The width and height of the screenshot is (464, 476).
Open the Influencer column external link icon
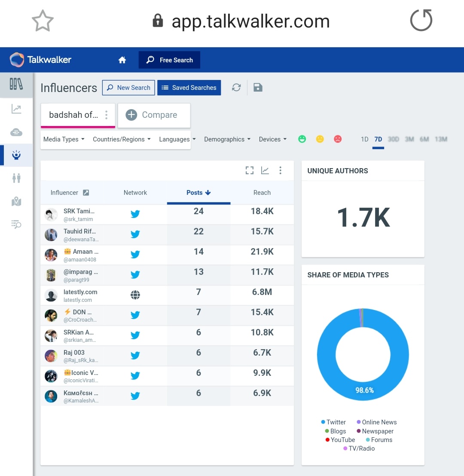tap(86, 193)
